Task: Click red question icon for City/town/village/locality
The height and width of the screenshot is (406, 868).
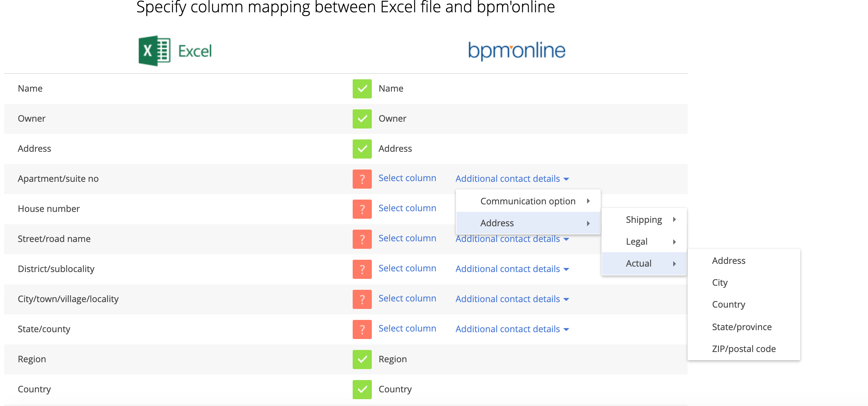Action: pos(362,299)
